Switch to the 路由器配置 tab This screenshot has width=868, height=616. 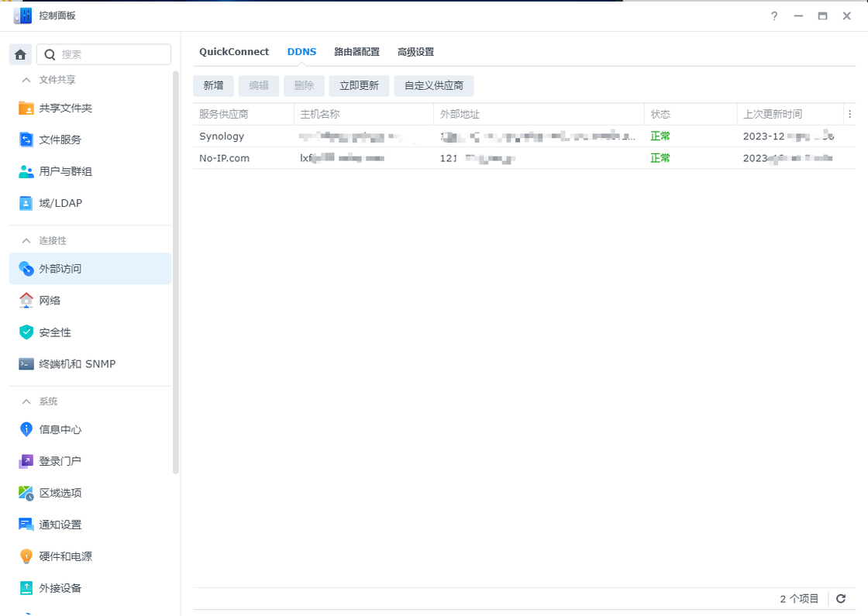356,52
